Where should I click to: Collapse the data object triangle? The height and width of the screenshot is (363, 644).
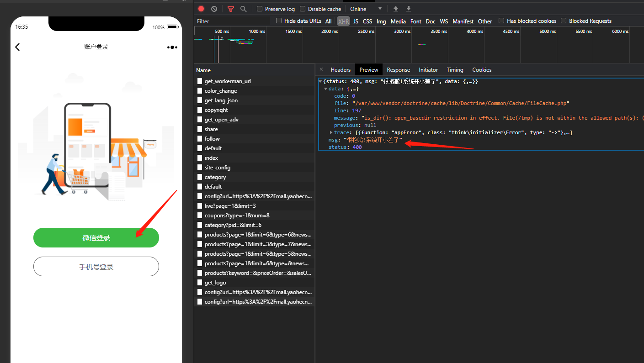pyautogui.click(x=326, y=89)
